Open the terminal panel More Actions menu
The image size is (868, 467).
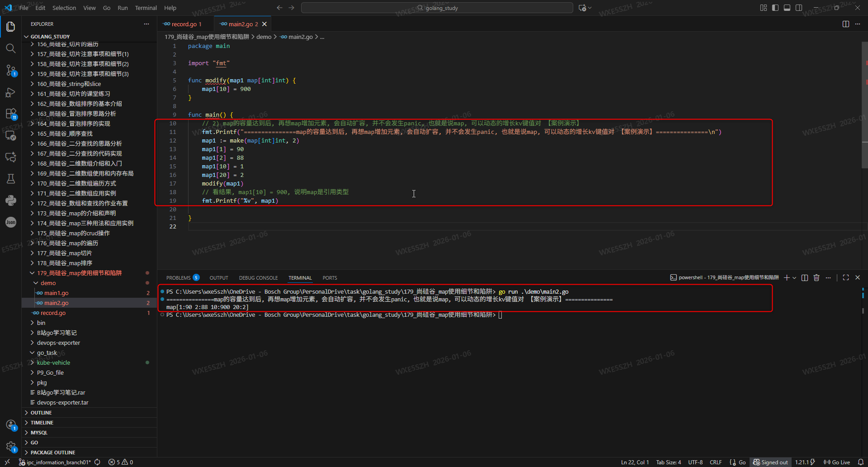coord(828,277)
